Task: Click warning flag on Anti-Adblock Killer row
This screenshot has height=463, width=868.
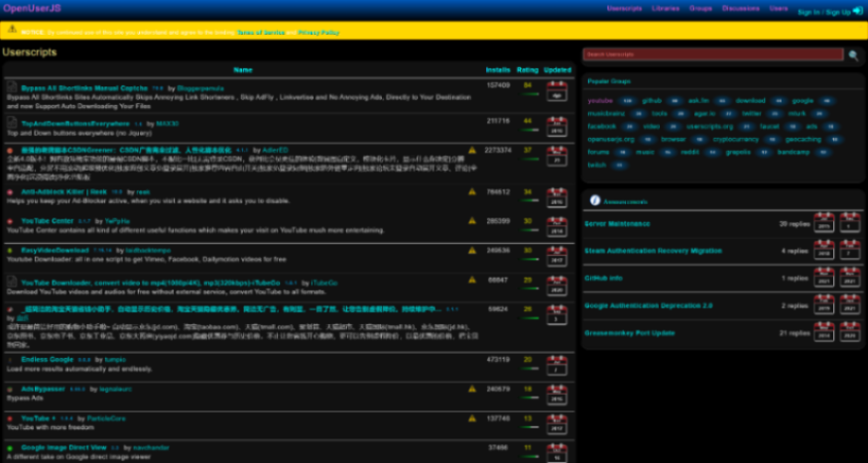Action: point(472,191)
